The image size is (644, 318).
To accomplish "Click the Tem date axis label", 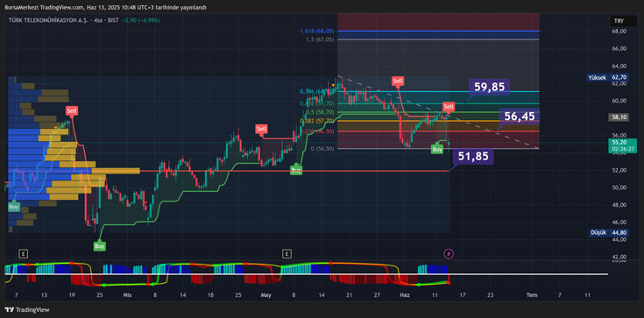I will (x=532, y=295).
